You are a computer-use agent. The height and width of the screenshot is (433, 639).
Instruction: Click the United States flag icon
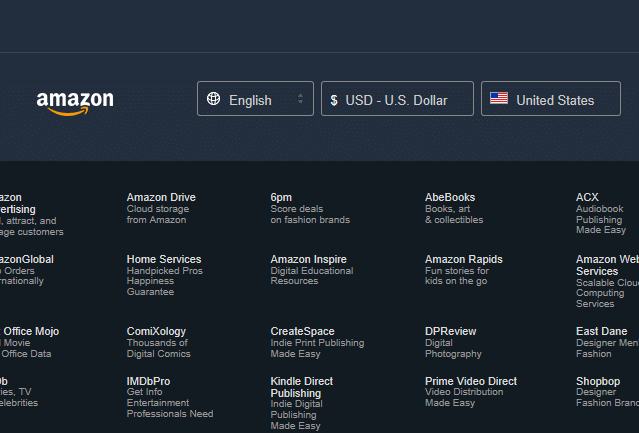498,99
